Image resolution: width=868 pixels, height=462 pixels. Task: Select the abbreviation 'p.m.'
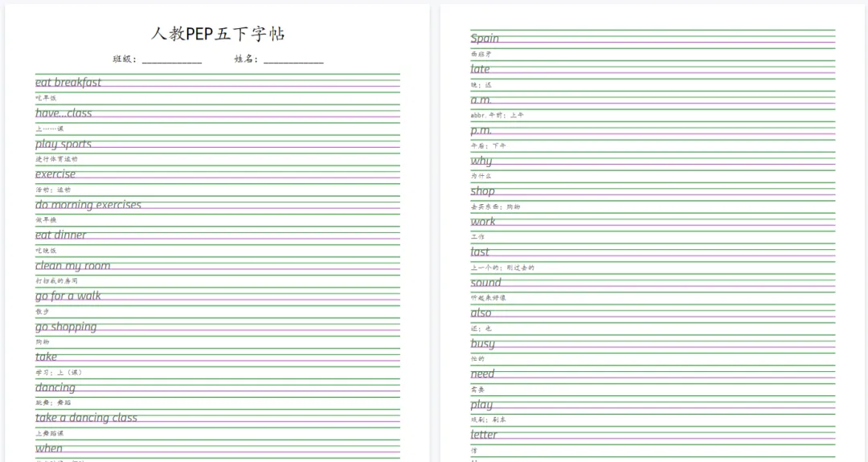(x=481, y=131)
